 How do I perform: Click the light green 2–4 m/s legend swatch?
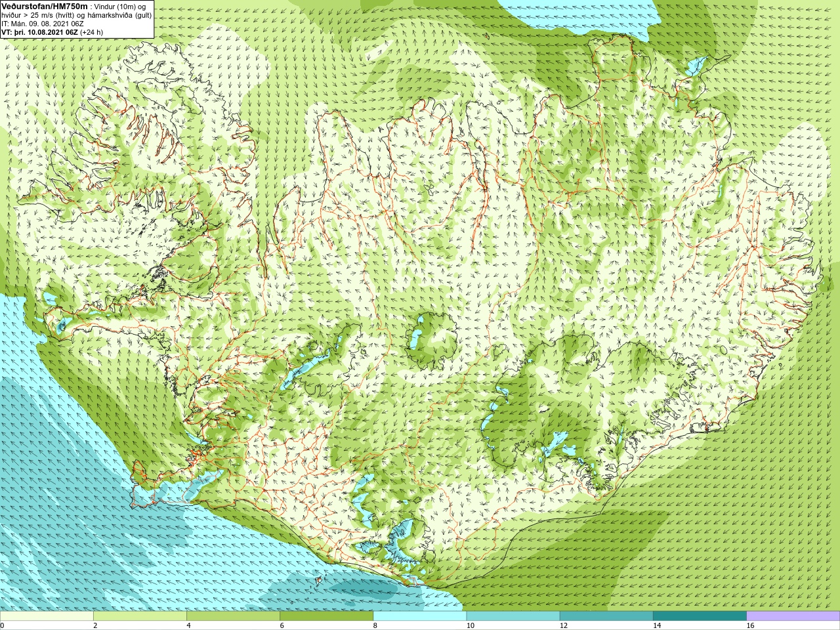(140, 616)
